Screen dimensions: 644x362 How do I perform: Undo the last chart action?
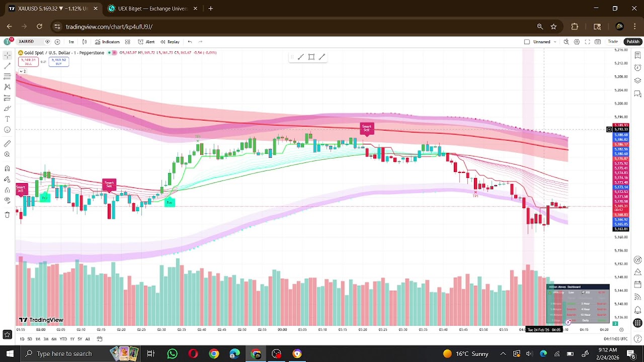190,42
